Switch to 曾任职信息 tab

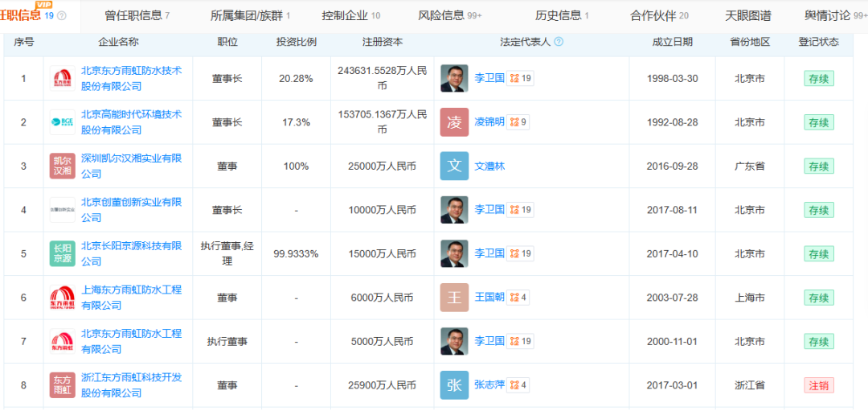coord(137,15)
